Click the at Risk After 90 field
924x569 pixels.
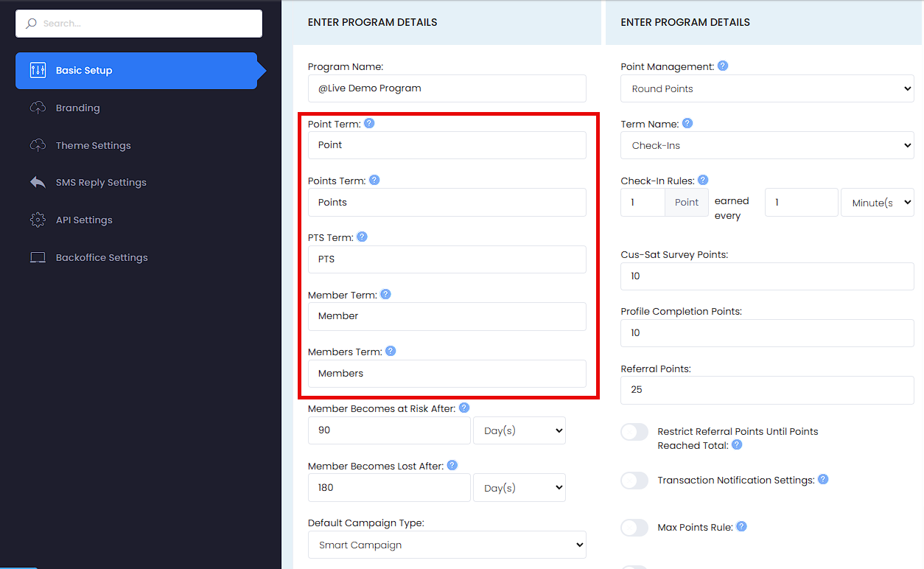pos(389,430)
